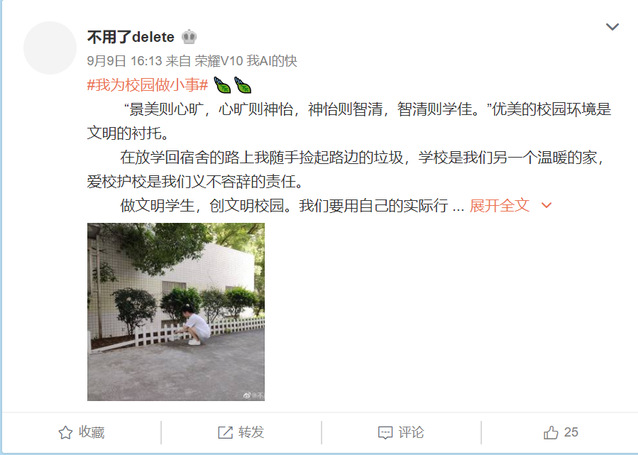Click the like count 25
The image size is (638, 455).
(x=571, y=432)
